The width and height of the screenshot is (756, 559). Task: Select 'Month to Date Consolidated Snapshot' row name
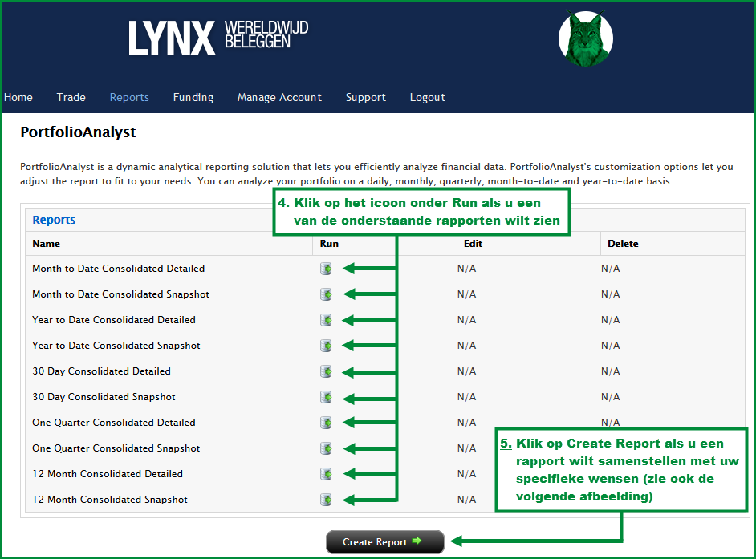120,294
